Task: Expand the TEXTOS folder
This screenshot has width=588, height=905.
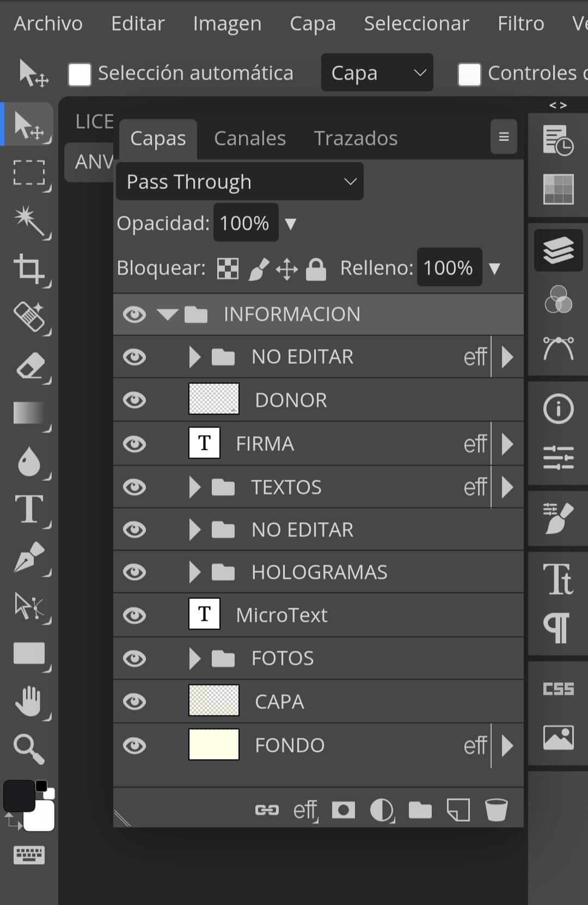Action: point(194,487)
